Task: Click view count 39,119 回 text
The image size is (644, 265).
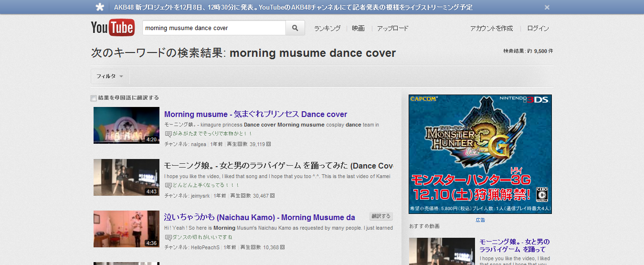Action: coord(260,144)
